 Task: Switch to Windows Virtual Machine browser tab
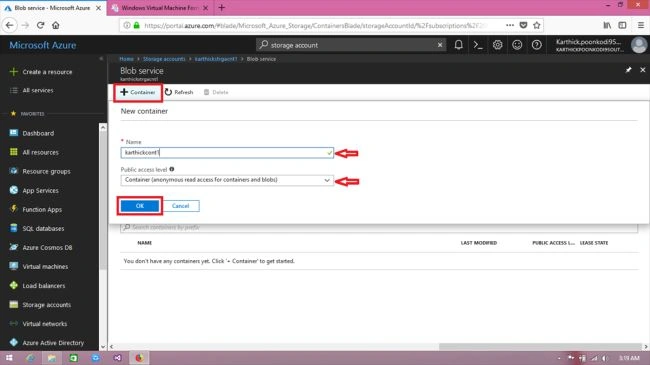point(160,8)
